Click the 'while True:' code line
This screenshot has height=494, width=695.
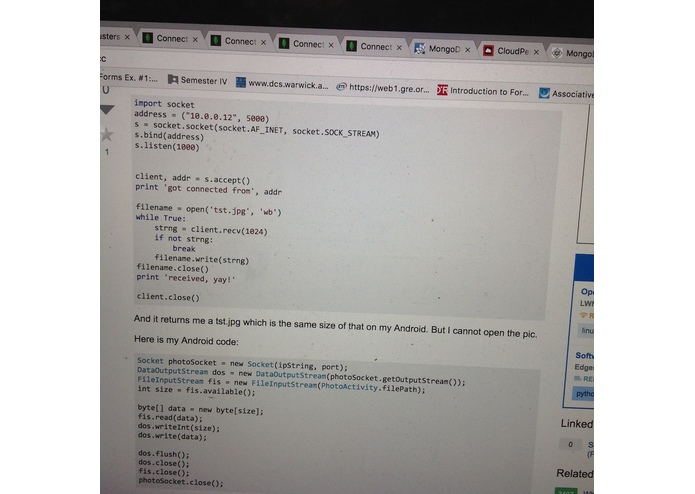point(161,218)
